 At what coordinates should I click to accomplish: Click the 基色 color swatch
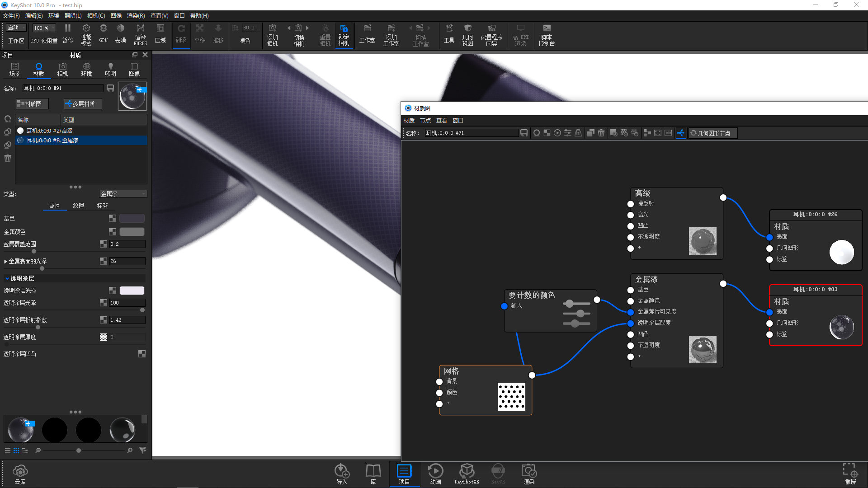tap(132, 218)
